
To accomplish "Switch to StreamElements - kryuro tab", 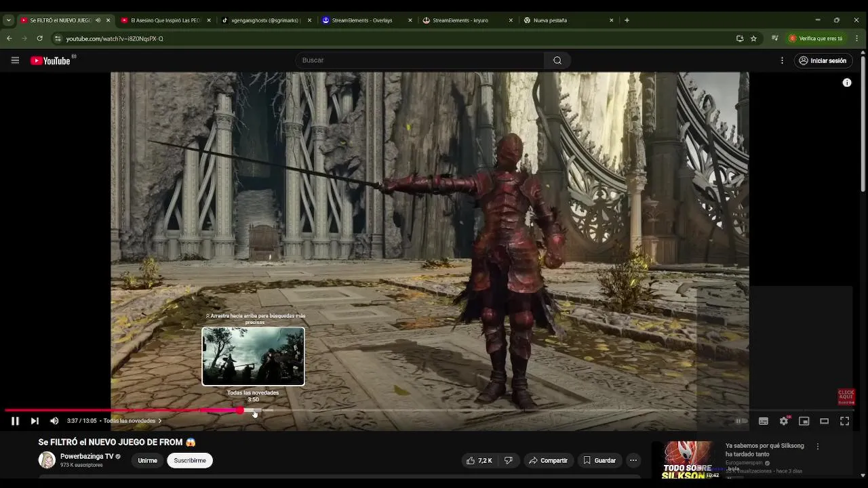I will tap(467, 20).
